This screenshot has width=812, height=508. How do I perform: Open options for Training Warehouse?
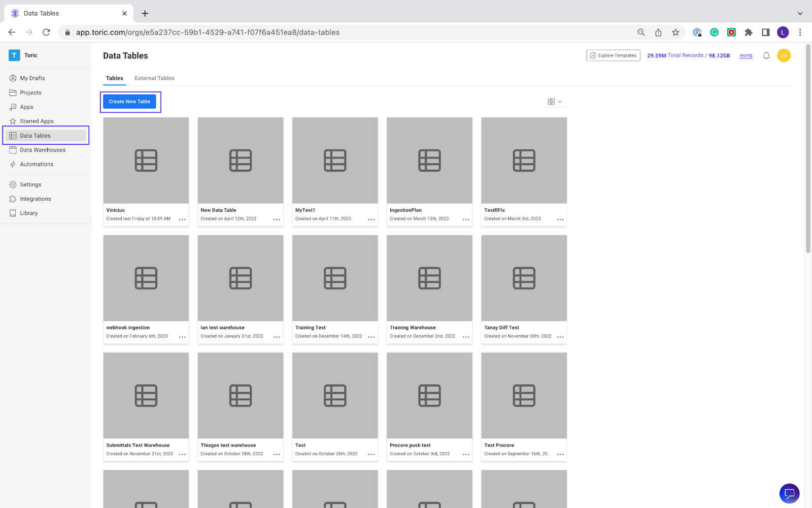466,337
